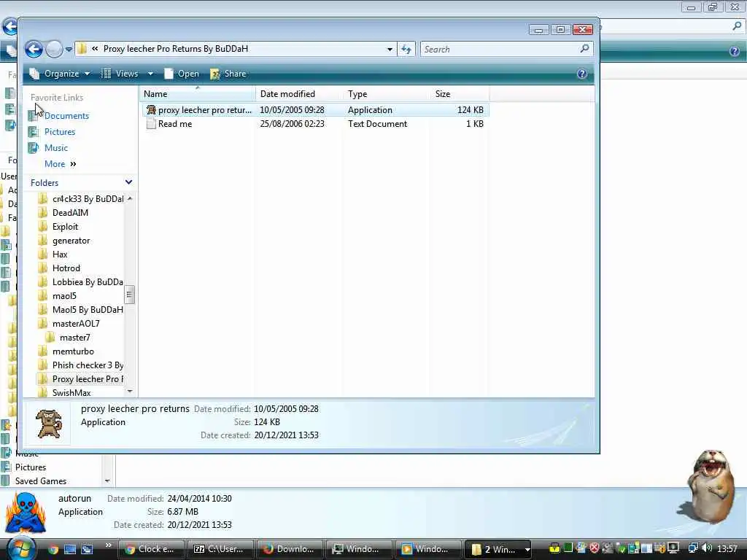Click the red X security tray icon

[594, 548]
